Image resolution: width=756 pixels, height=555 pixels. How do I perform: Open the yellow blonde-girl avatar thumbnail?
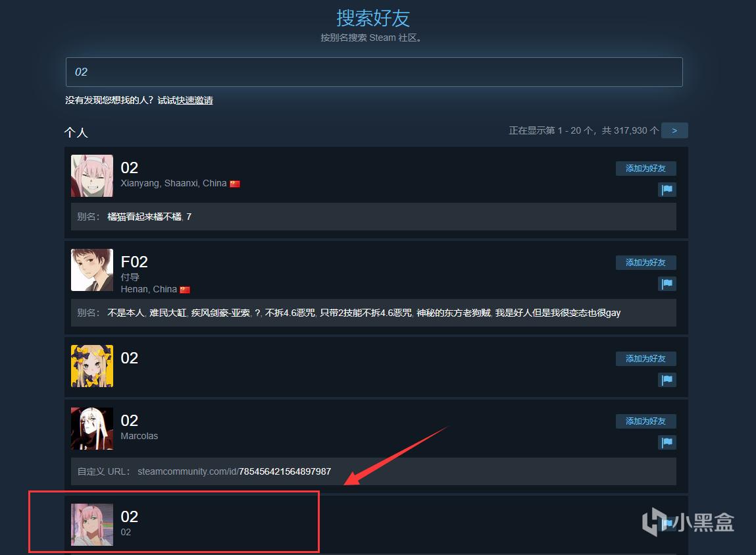click(x=92, y=366)
